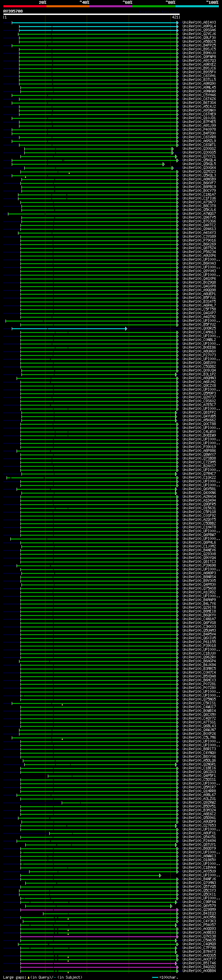Select the UniRef100_Q30GG2 label
The height and width of the screenshot is (980, 222).
pos(199,148)
